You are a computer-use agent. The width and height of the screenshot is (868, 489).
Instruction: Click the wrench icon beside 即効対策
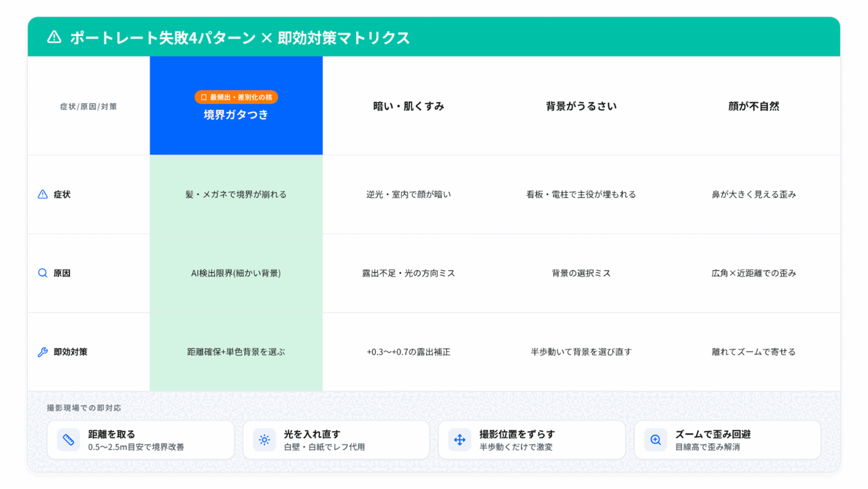point(43,352)
